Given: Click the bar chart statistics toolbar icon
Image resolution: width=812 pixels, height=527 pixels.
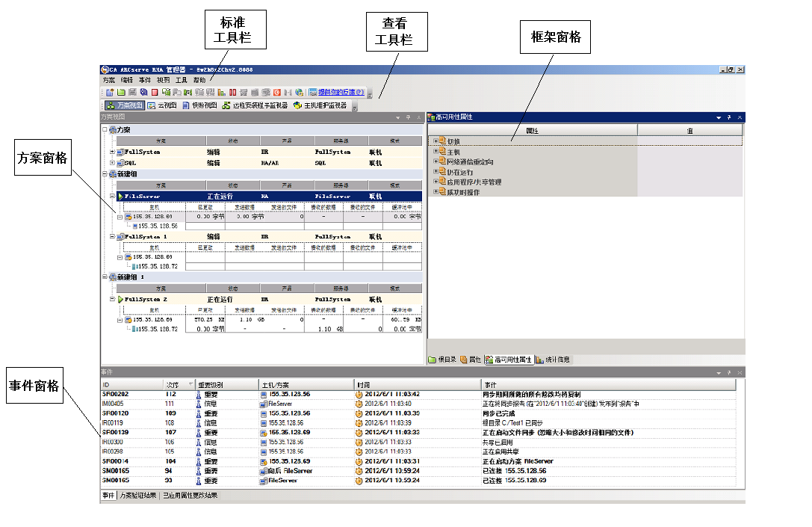Looking at the screenshot, I should tap(222, 93).
